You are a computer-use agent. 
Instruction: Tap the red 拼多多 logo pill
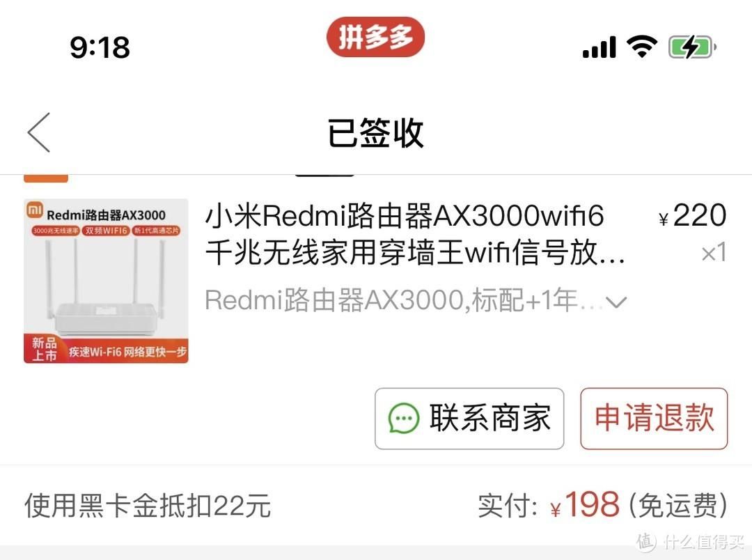[375, 37]
